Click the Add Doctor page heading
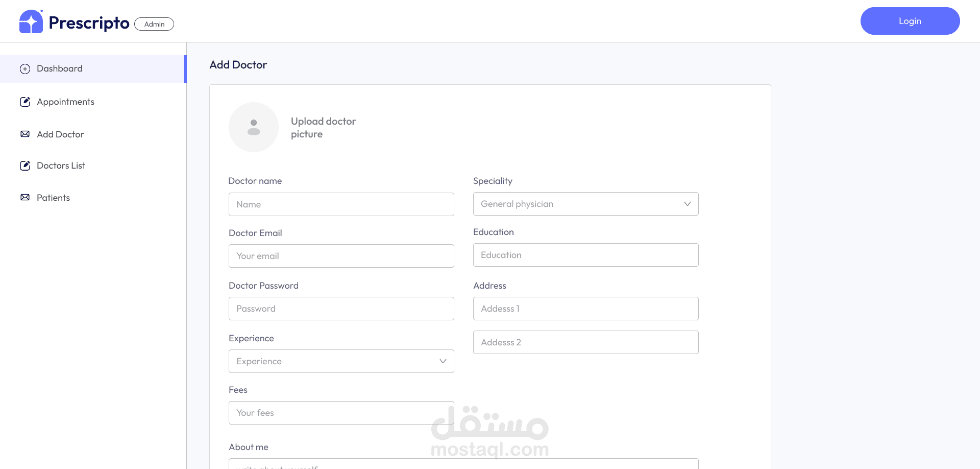Screen dimensions: 980x469 238,65
